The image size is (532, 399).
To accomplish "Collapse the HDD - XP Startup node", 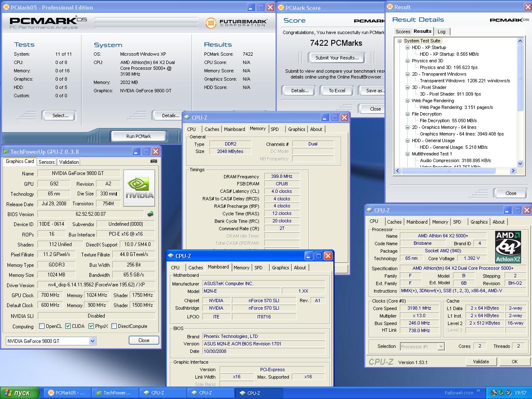I will click(x=408, y=47).
